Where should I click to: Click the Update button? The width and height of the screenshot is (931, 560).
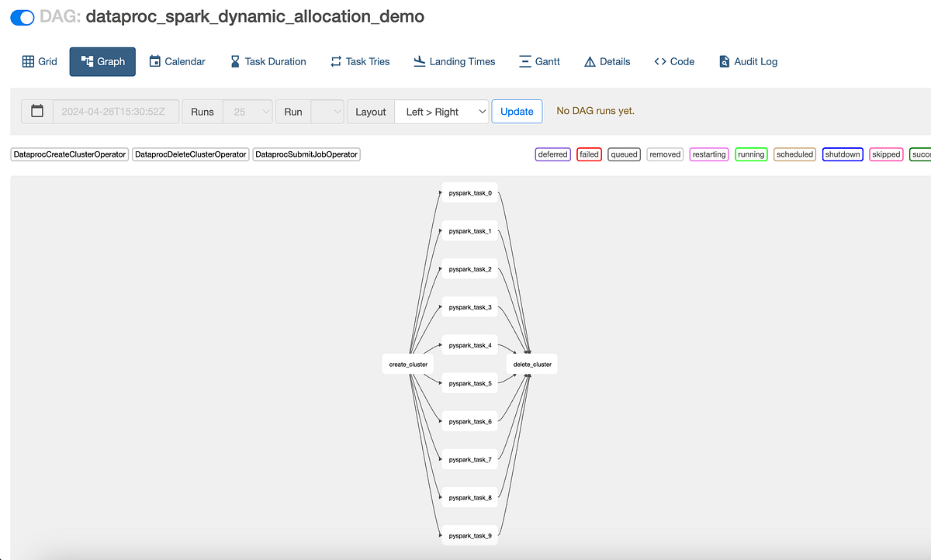pos(517,111)
